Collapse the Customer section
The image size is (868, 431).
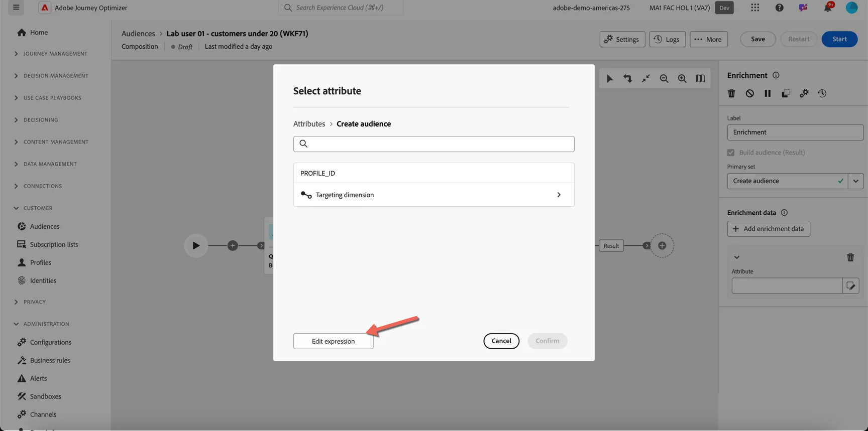33,208
